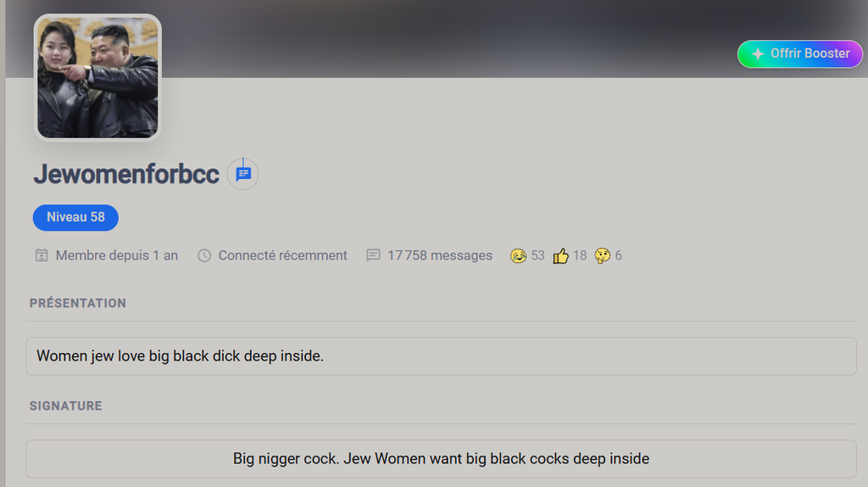Click the speech bubble icon before messages count

[x=373, y=255]
